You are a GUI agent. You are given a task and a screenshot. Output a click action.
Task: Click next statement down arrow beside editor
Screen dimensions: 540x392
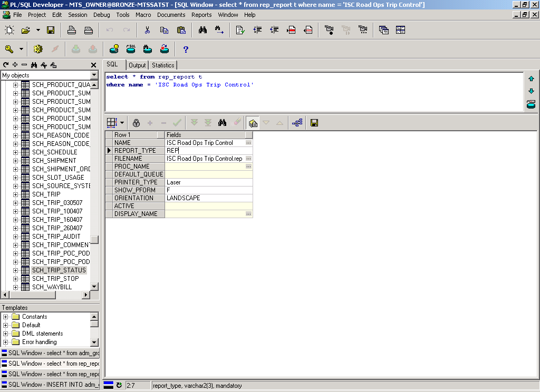tap(531, 91)
